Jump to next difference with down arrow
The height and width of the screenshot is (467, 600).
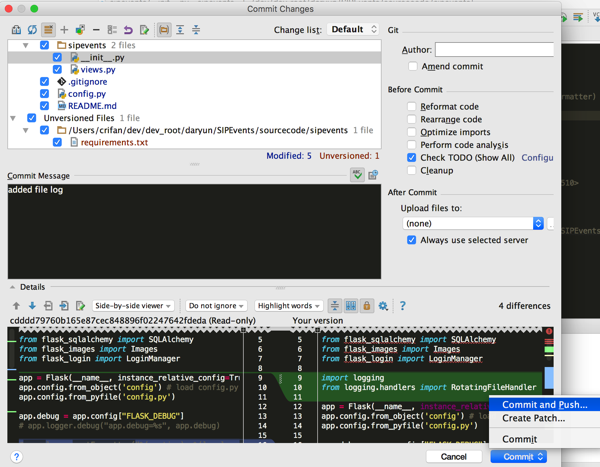coord(32,306)
